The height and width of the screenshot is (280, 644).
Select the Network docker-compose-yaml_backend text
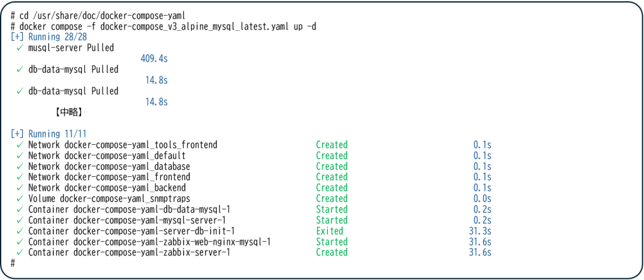point(107,188)
